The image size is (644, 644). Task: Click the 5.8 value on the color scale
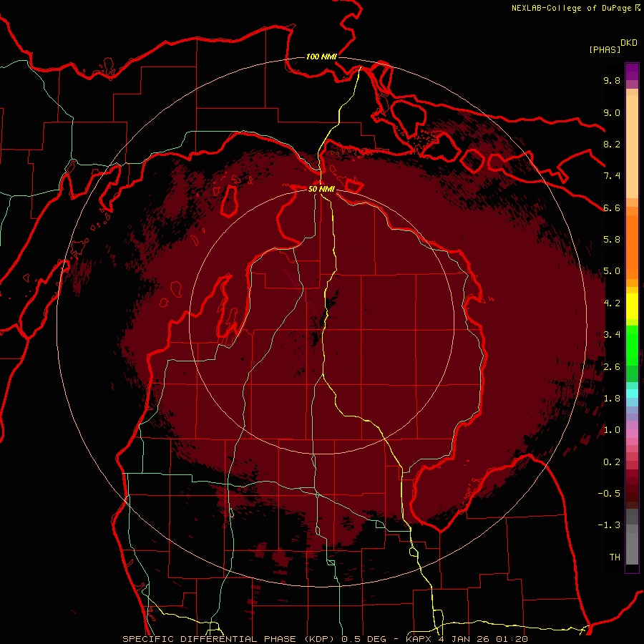[x=612, y=240]
